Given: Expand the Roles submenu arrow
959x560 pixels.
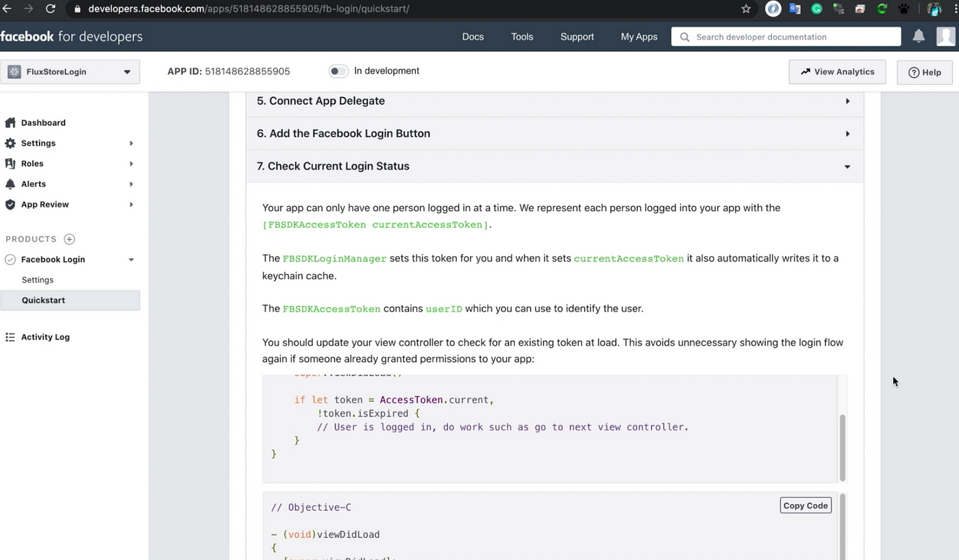Looking at the screenshot, I should point(131,164).
